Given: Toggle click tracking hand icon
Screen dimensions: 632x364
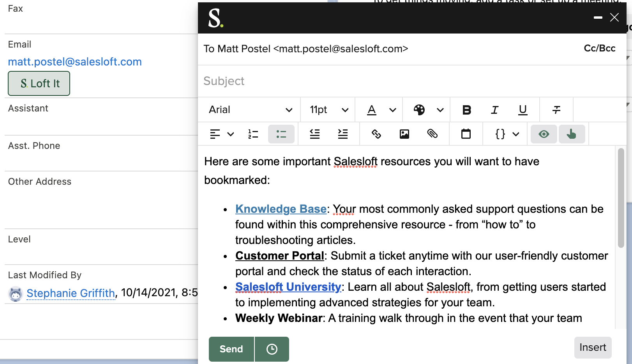Looking at the screenshot, I should pos(572,134).
